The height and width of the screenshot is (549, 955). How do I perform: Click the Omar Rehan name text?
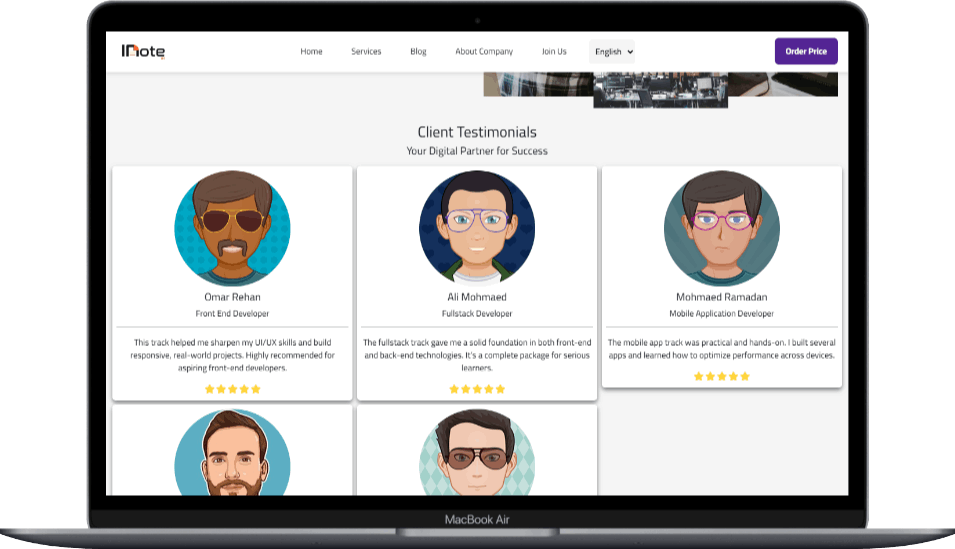pyautogui.click(x=232, y=297)
